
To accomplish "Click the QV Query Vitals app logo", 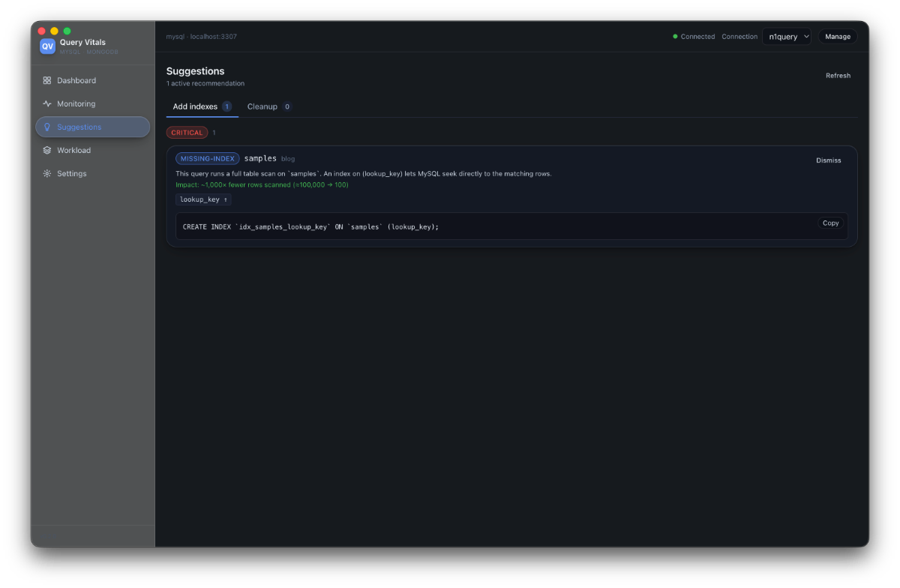I will pos(48,46).
